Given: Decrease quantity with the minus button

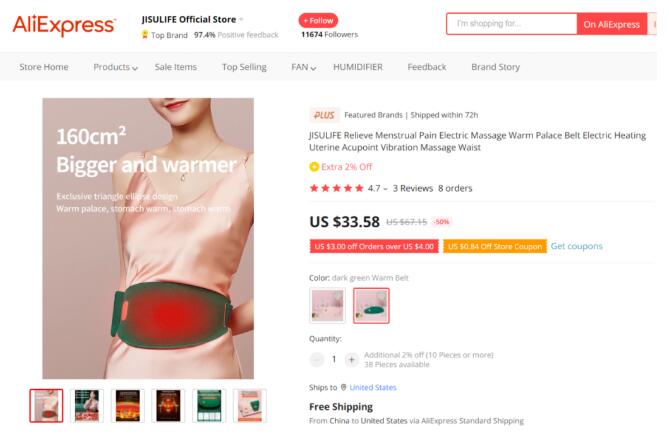Looking at the screenshot, I should point(317,360).
